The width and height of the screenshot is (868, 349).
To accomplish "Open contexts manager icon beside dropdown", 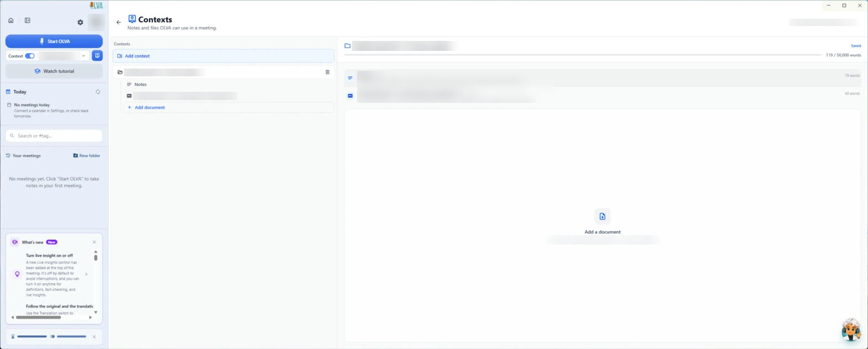I will click(97, 56).
